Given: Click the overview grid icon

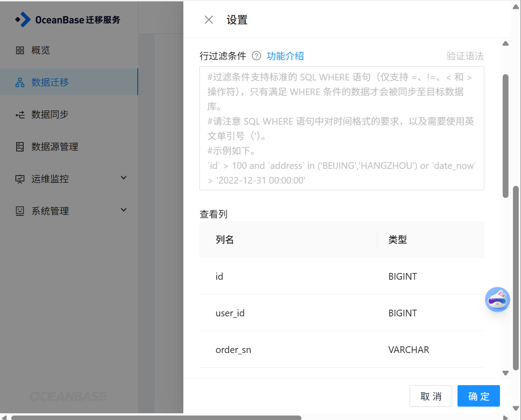Looking at the screenshot, I should [x=20, y=50].
